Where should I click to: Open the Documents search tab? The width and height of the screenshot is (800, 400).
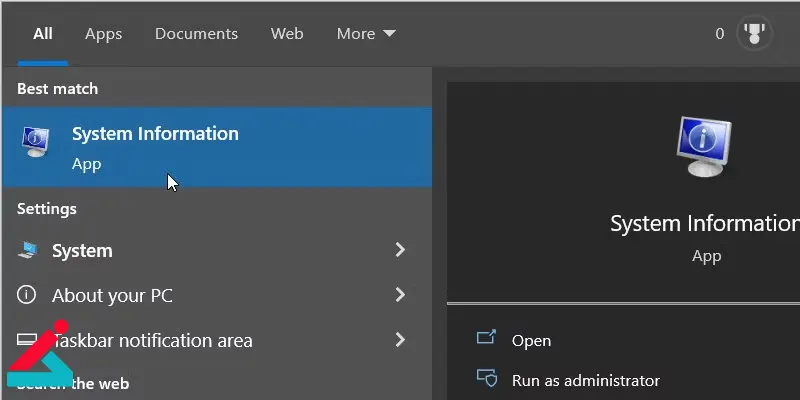point(196,34)
